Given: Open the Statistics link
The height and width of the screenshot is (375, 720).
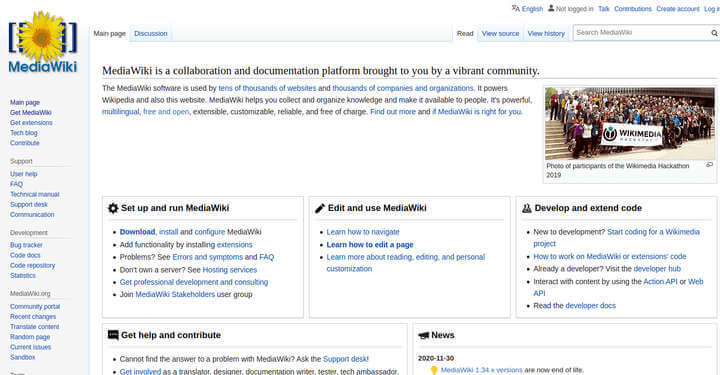Looking at the screenshot, I should coord(22,275).
